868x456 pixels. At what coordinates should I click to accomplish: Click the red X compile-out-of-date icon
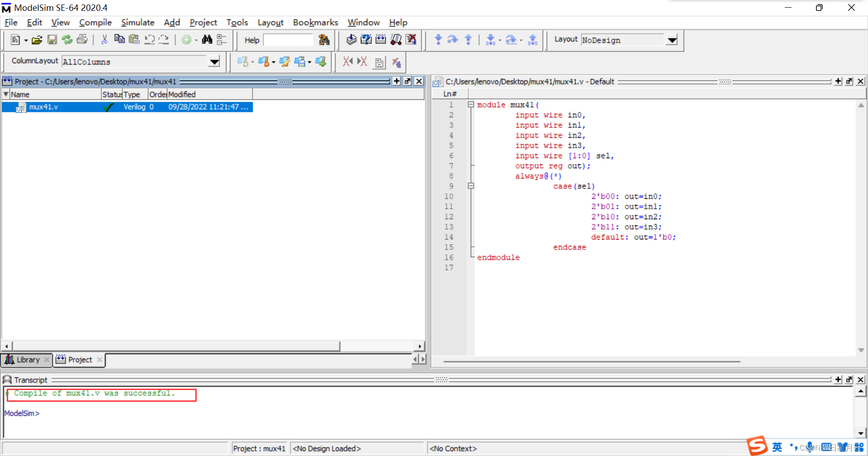411,40
